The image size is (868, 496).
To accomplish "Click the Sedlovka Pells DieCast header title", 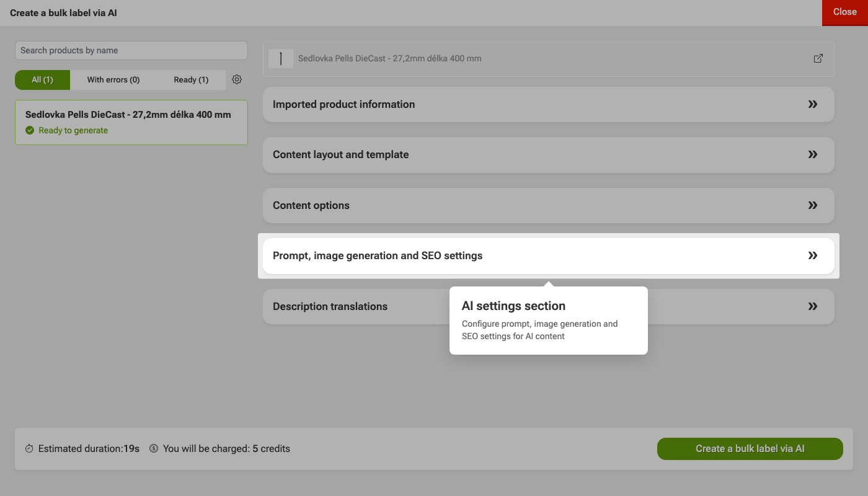I will tap(390, 58).
